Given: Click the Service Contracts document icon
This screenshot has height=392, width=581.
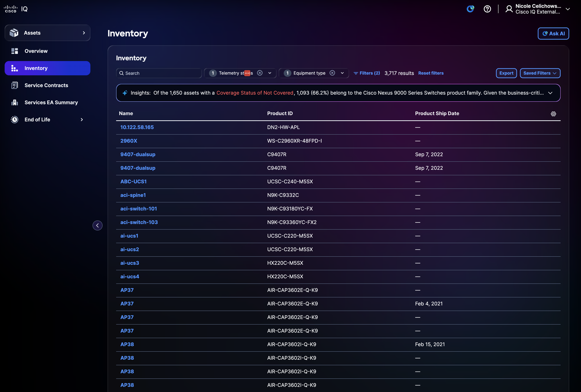Looking at the screenshot, I should tap(14, 85).
